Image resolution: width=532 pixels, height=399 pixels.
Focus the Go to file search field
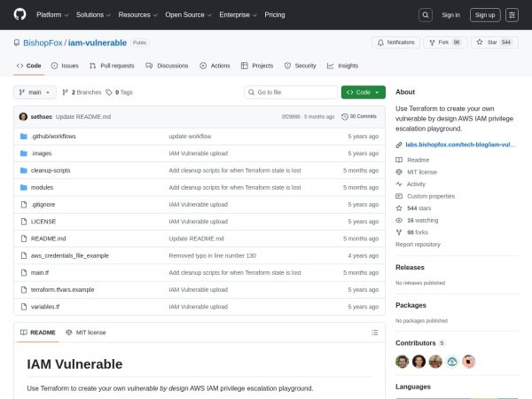coord(291,92)
